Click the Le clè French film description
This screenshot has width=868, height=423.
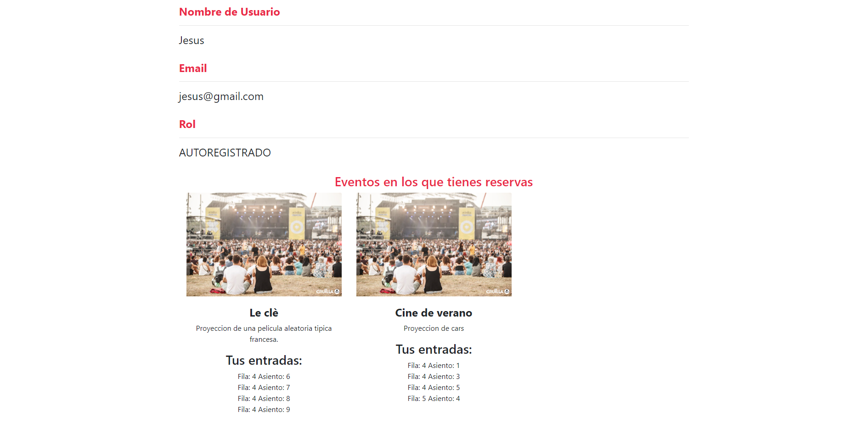pyautogui.click(x=264, y=334)
